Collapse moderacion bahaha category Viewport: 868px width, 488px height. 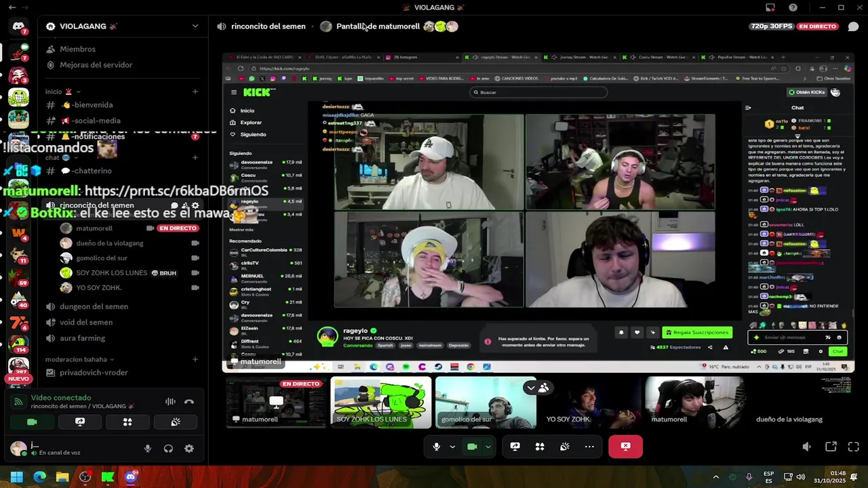[x=79, y=359]
